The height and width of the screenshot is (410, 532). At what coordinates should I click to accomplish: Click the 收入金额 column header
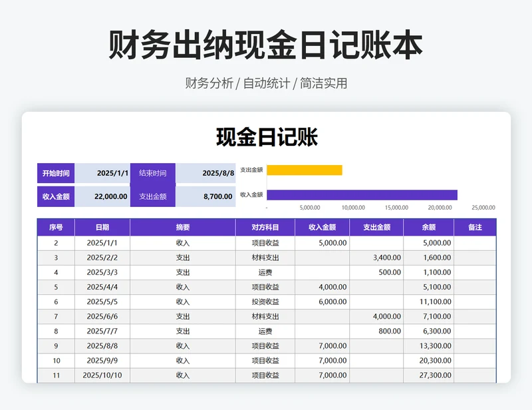click(x=323, y=227)
